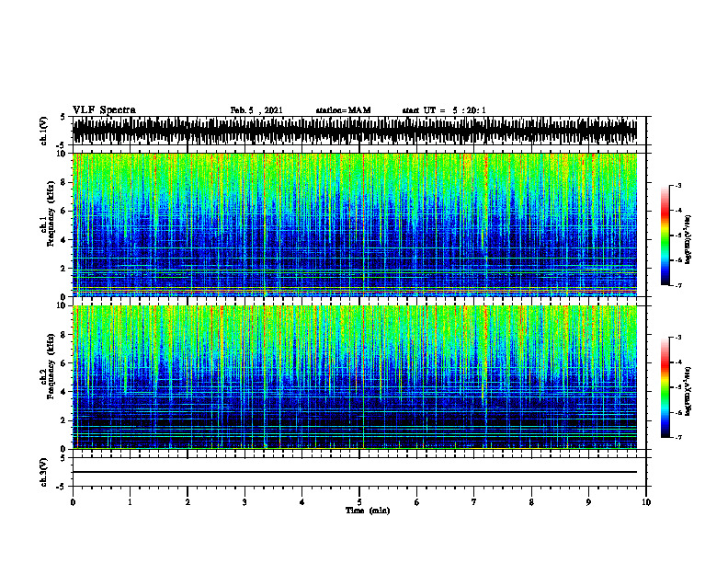728x563 pixels.
Task: Click the "ch.3(V)" axis label
Action: point(43,473)
